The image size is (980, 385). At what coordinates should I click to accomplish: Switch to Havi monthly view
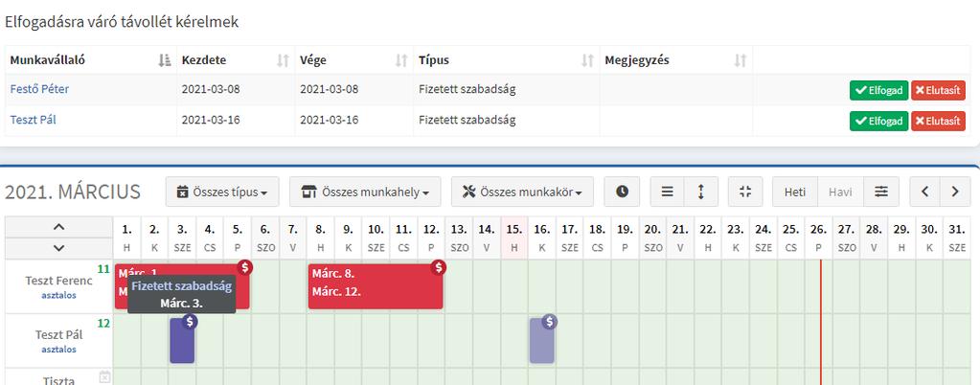[x=841, y=192]
